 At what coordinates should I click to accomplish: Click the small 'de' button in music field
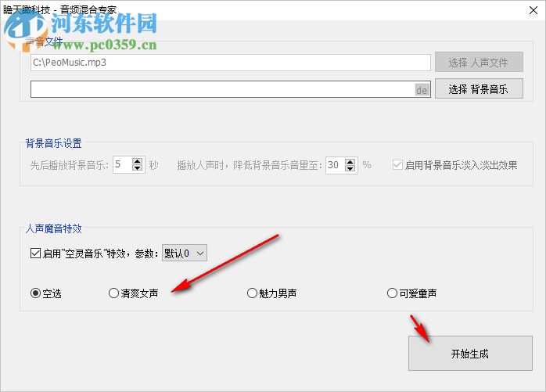pos(422,90)
